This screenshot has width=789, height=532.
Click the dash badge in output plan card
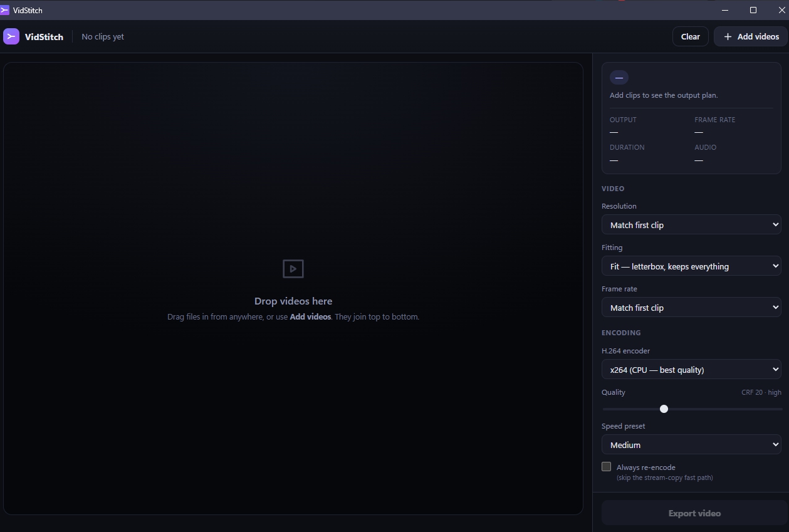coord(619,77)
